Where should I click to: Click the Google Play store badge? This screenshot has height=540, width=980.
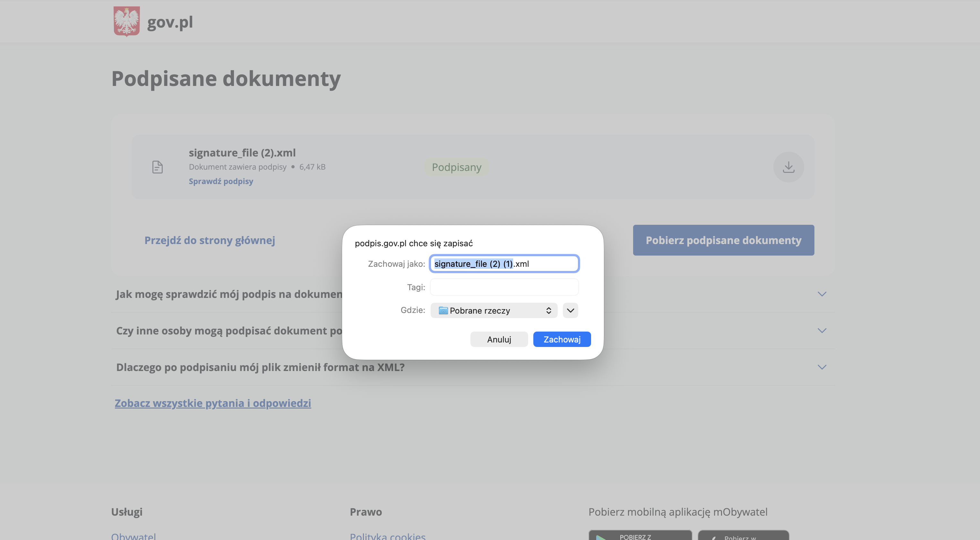tap(640, 535)
